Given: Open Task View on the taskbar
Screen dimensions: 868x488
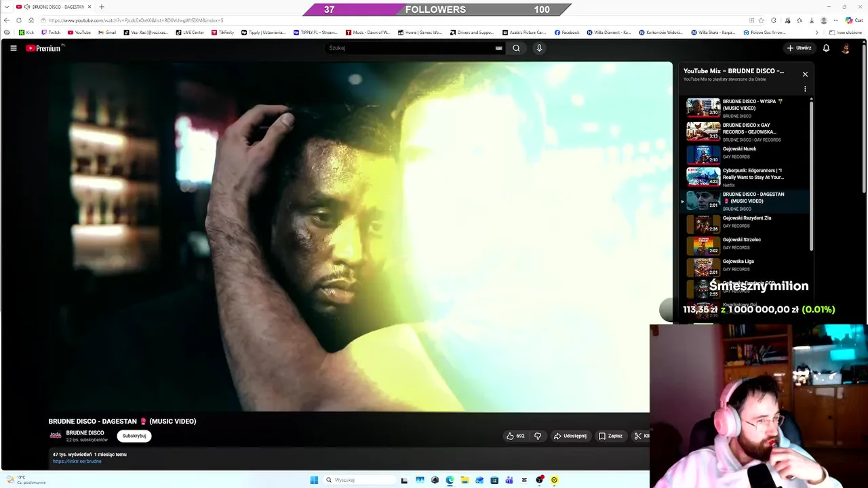Looking at the screenshot, I should point(404,480).
